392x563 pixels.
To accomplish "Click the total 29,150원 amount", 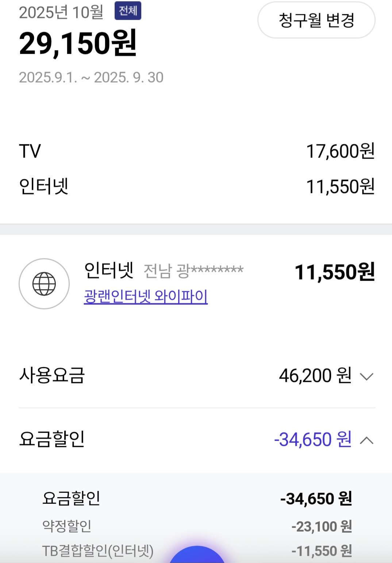I will point(78,43).
